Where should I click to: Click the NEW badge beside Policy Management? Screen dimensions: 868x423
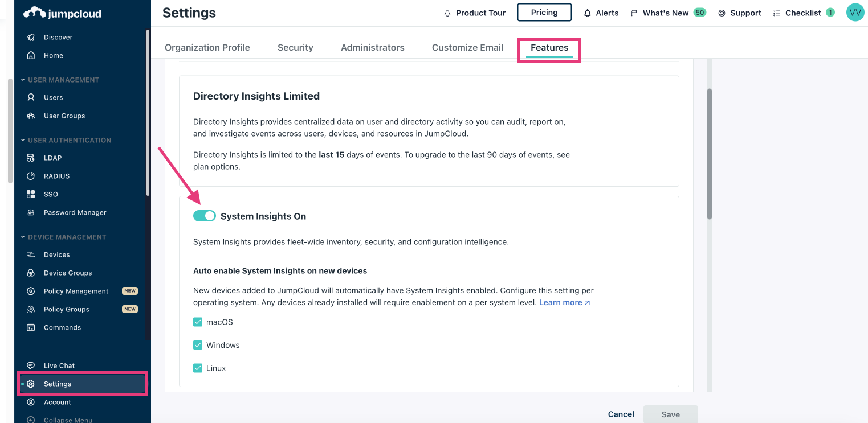[x=130, y=291]
